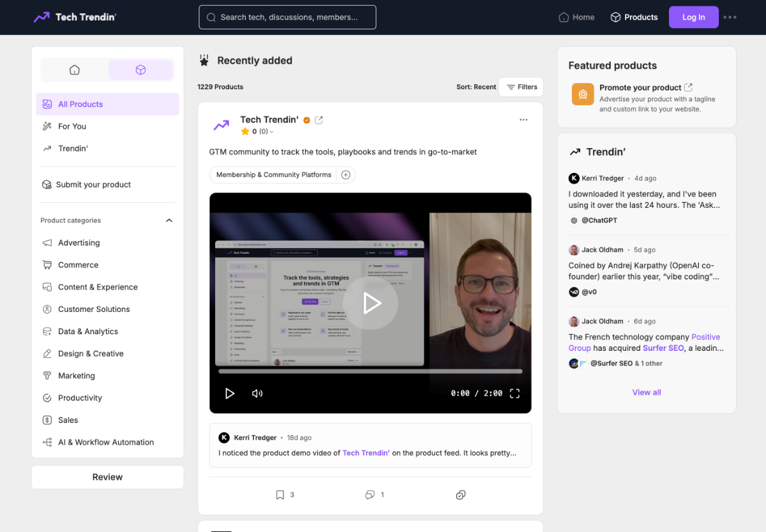This screenshot has width=766, height=532.
Task: Click the copy link icon below post
Action: (461, 495)
